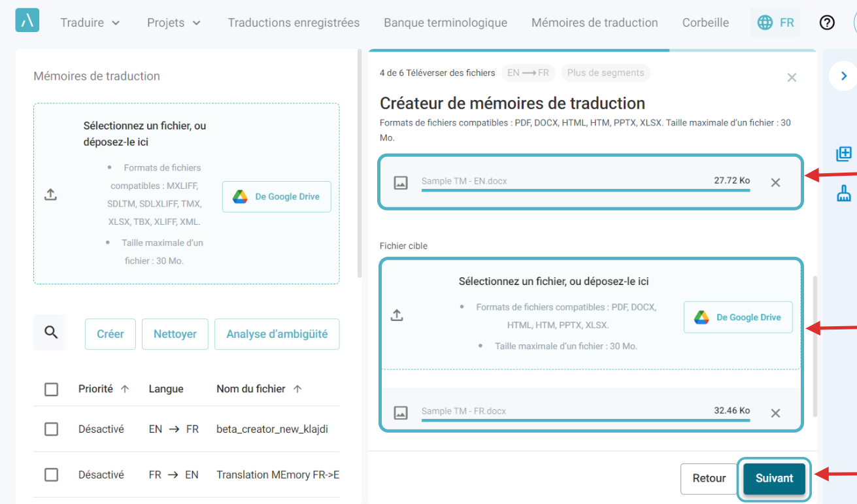This screenshot has height=504, width=857.
Task: Click the EN→FR language tag
Action: 528,73
